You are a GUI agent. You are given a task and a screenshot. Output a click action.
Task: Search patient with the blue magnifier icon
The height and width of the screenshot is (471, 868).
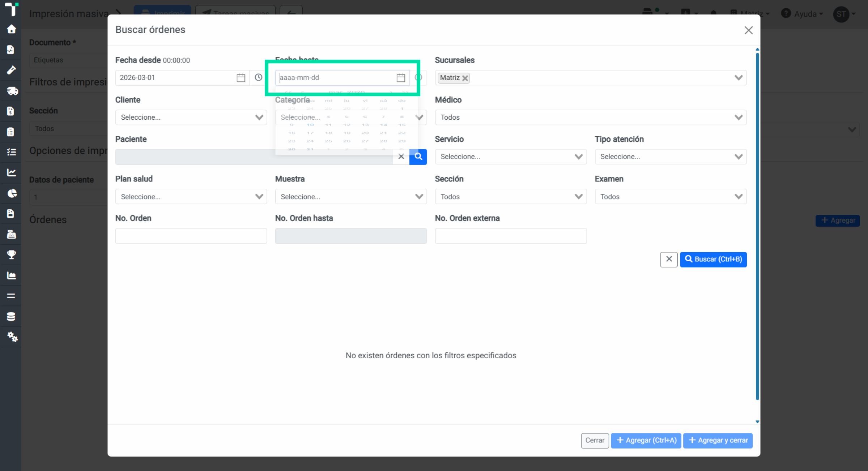click(x=418, y=157)
